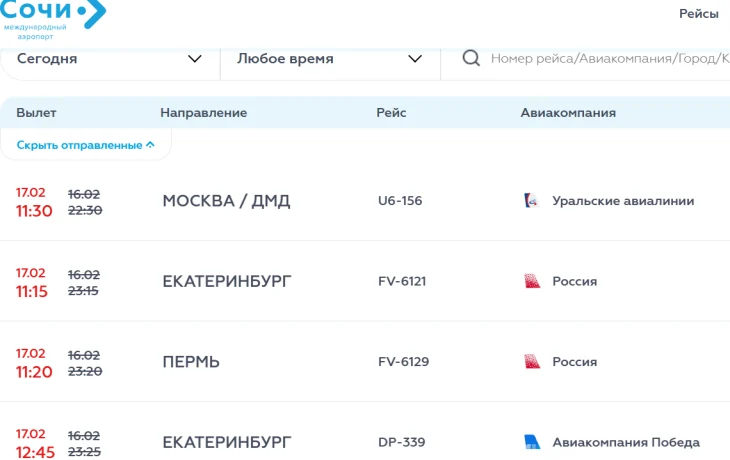Viewport: 730px width, 460px height.
Task: Open the Рейсы menu item
Action: click(698, 14)
